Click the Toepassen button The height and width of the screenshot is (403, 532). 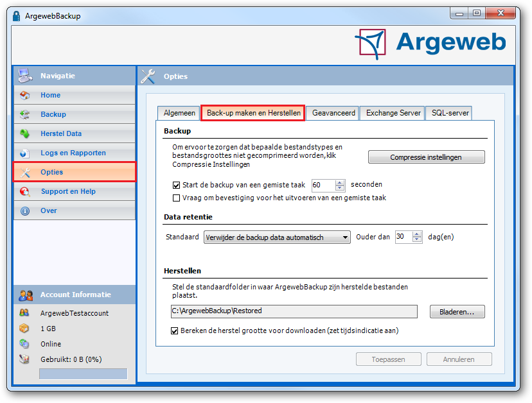pos(389,359)
